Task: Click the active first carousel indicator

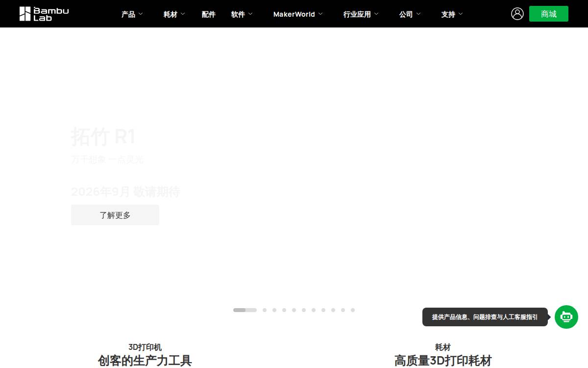Action: pos(245,310)
